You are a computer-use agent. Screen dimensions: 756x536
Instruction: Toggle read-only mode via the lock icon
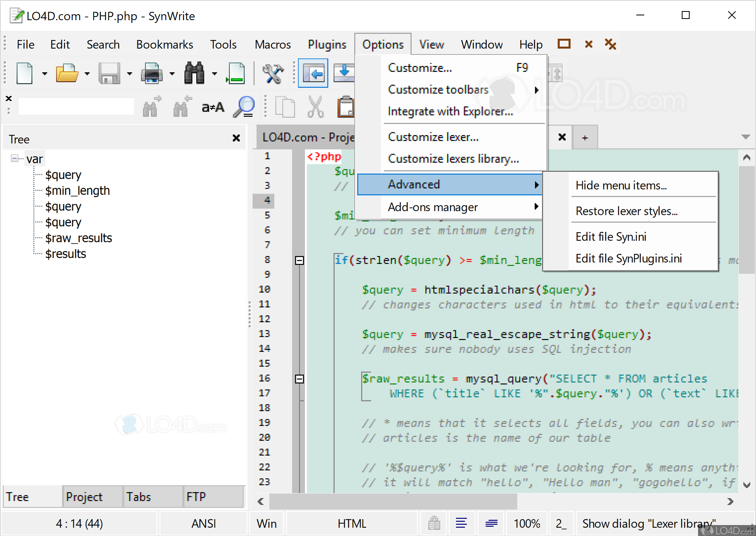pyautogui.click(x=433, y=523)
